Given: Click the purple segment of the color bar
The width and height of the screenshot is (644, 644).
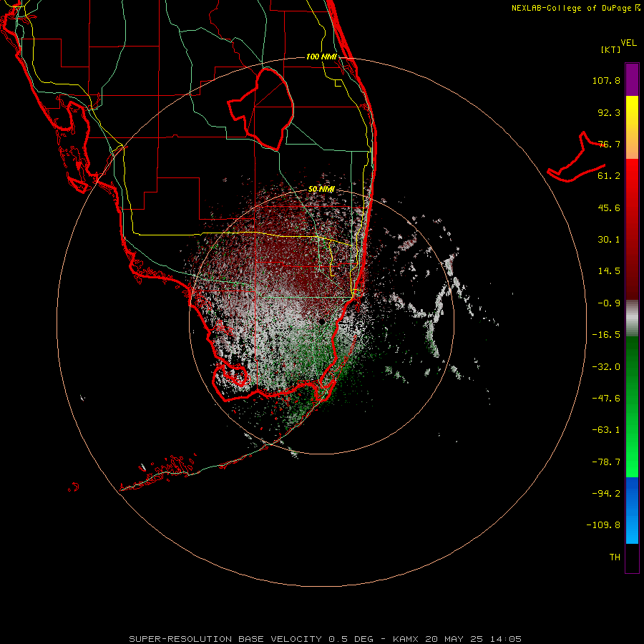Looking at the screenshot, I should 632,79.
